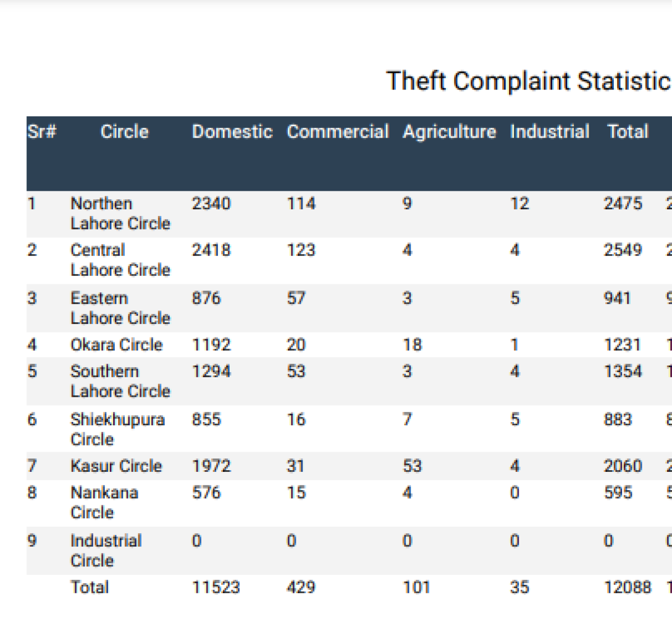Click the Agriculture column header
This screenshot has height=633, width=672.
(x=449, y=132)
